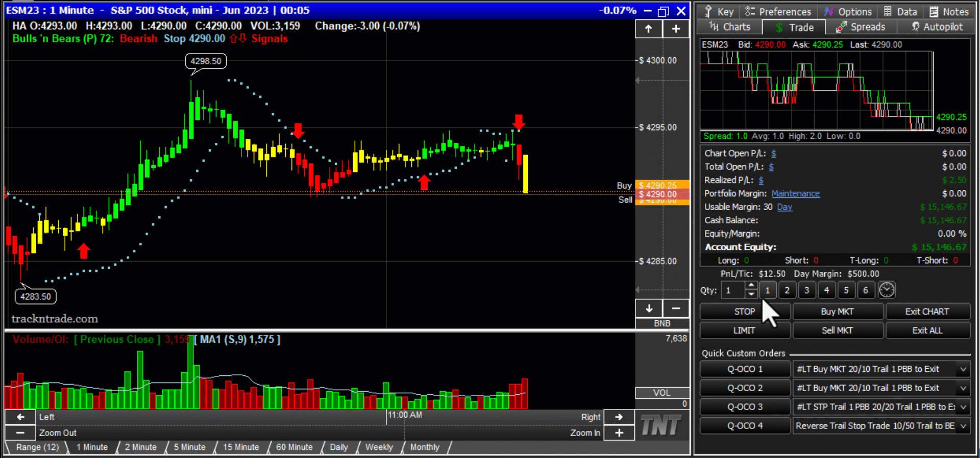Select the 1 Minute timeframe tab
Screen dimensions: 980x458
(x=92, y=447)
